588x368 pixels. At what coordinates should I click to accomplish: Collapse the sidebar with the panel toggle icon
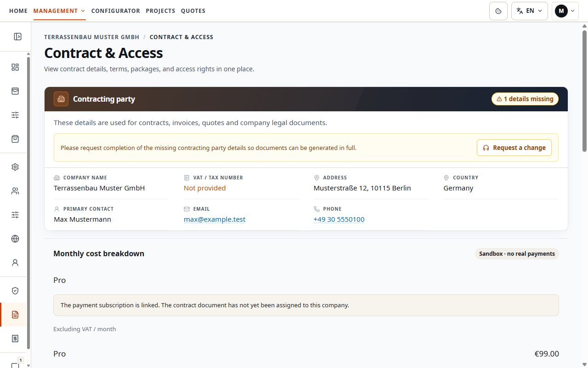[17, 36]
